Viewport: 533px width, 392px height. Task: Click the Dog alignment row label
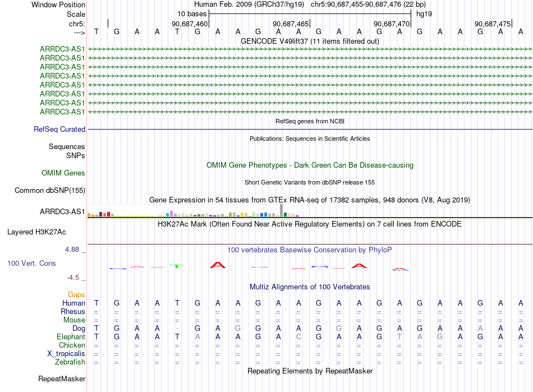79,329
